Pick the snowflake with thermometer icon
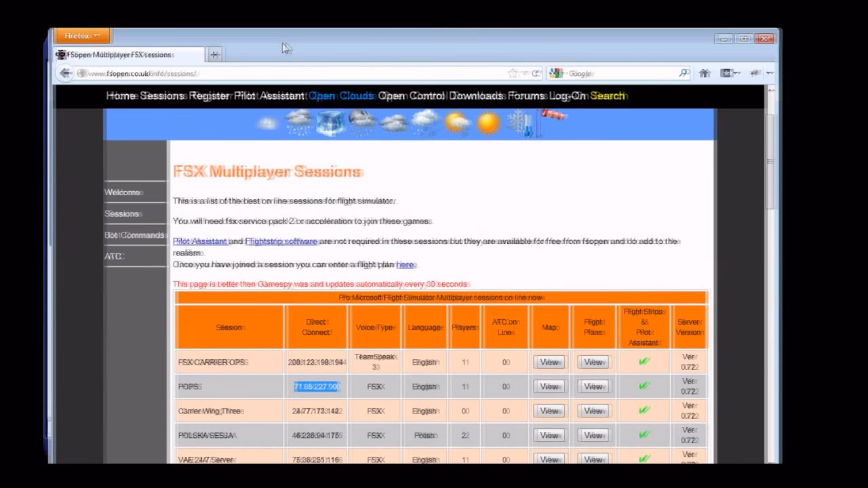The image size is (868, 488). (x=521, y=124)
